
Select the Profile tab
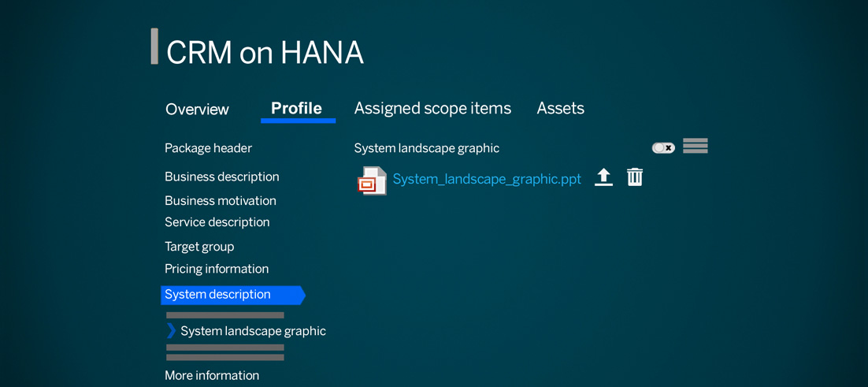pyautogui.click(x=297, y=109)
